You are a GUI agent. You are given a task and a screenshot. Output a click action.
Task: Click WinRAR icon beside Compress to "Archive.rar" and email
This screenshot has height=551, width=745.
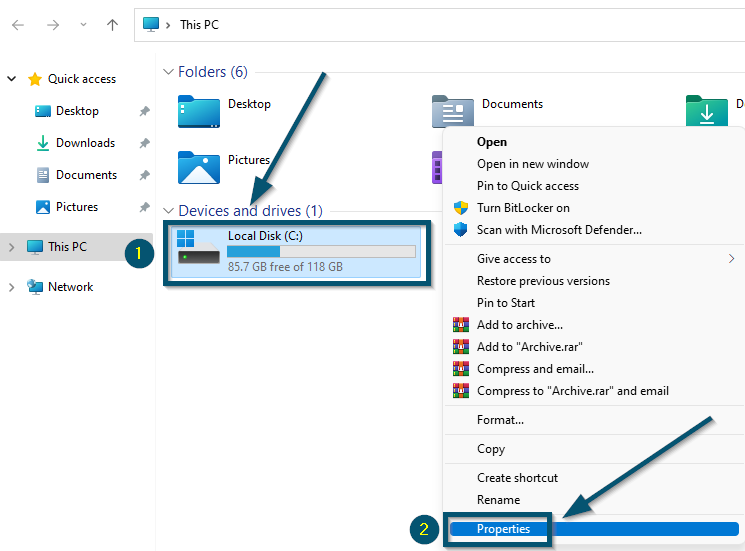point(460,390)
